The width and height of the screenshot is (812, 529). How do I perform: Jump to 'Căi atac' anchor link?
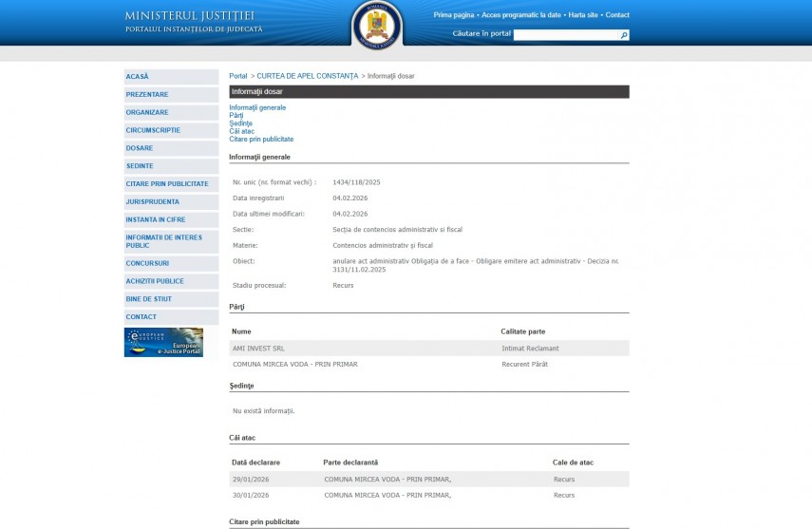[241, 131]
